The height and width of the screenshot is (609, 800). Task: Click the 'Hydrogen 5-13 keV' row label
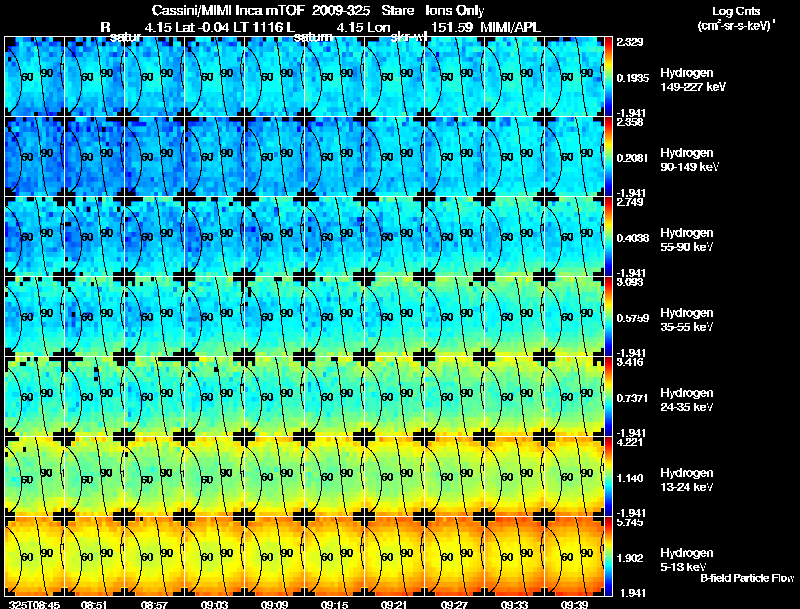[687, 560]
